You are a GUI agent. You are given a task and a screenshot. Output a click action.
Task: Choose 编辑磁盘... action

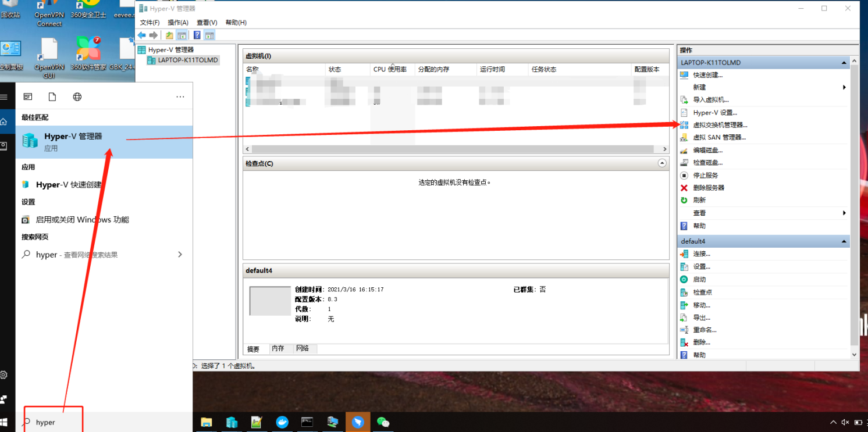pyautogui.click(x=707, y=151)
